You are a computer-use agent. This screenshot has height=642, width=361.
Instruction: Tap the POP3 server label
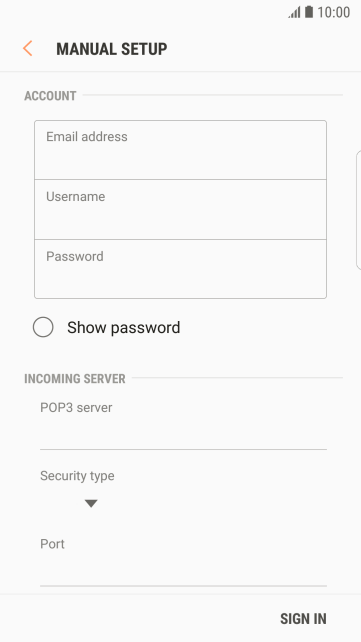pos(76,407)
